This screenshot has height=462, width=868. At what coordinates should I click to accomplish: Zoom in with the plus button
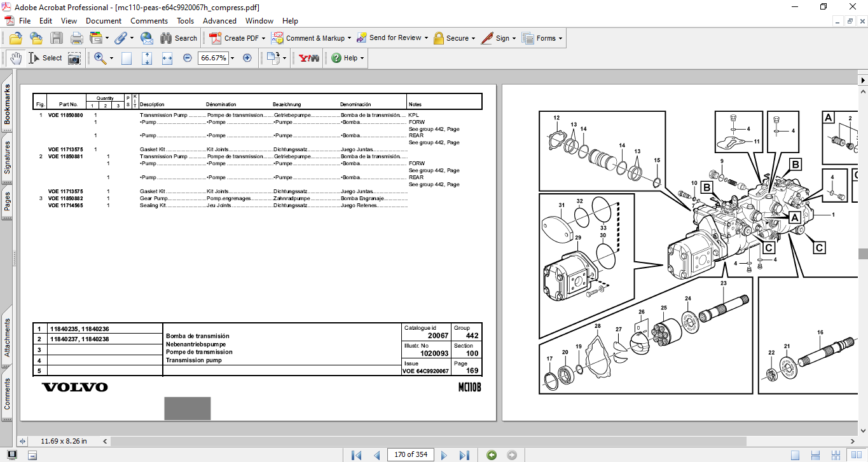[247, 58]
